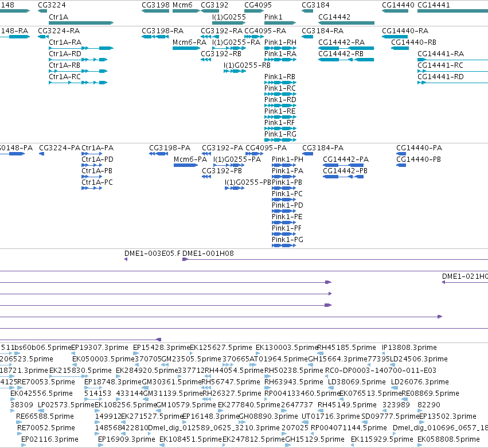Image resolution: width=488 pixels, height=448 pixels.
Task: Select protein Ctr1A-PC
Action: tap(92, 188)
